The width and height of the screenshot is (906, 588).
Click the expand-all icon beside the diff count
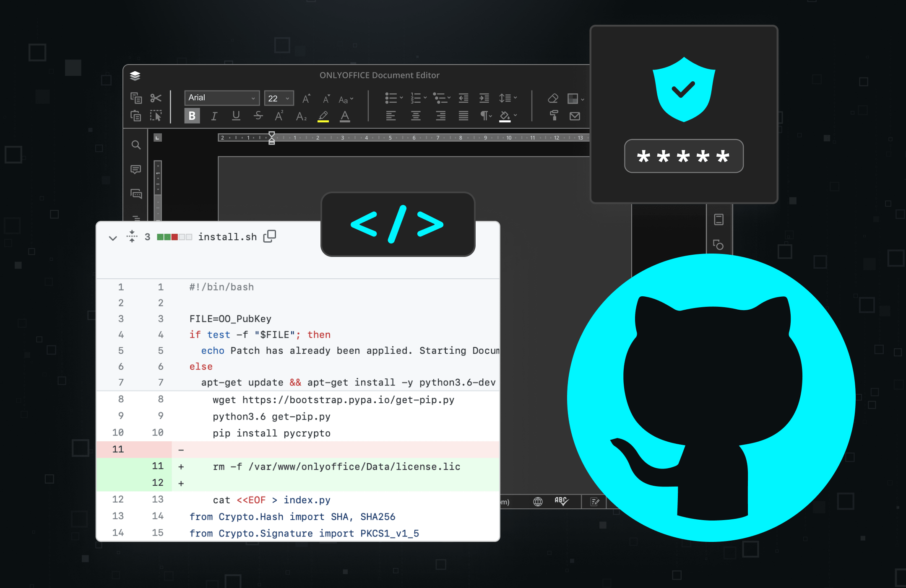pos(132,236)
